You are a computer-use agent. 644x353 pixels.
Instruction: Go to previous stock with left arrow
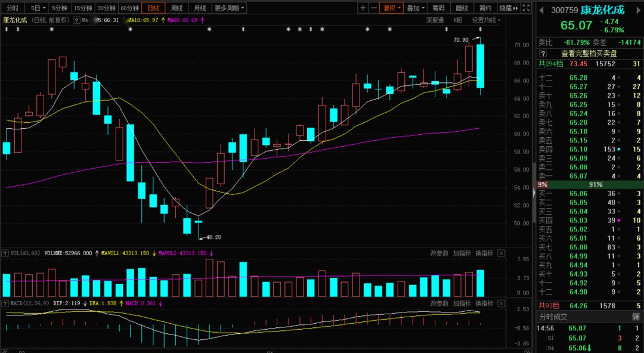542,10
